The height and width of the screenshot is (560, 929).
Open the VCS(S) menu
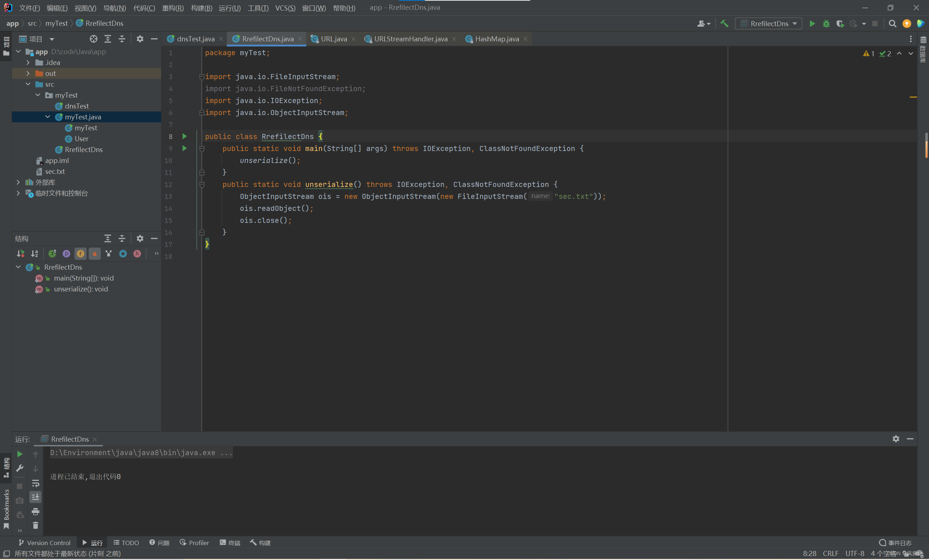(x=285, y=8)
